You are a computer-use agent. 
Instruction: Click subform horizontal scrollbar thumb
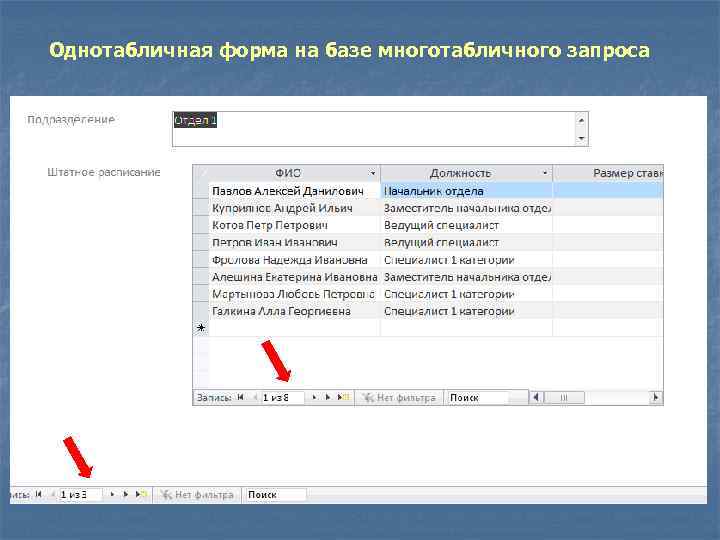[564, 398]
